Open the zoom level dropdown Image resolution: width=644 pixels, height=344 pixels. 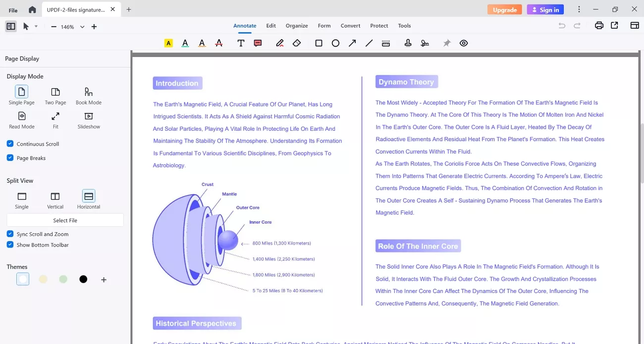tap(82, 27)
